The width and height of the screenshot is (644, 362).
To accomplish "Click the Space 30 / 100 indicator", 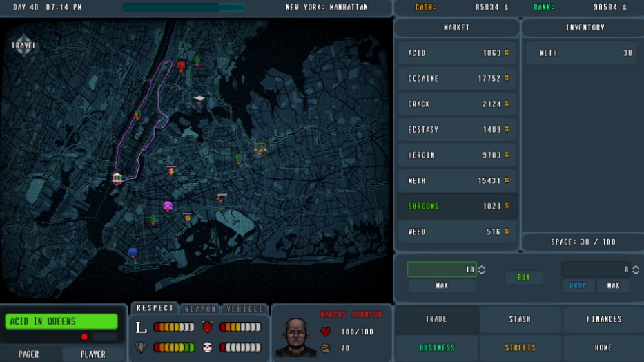I will 583,242.
